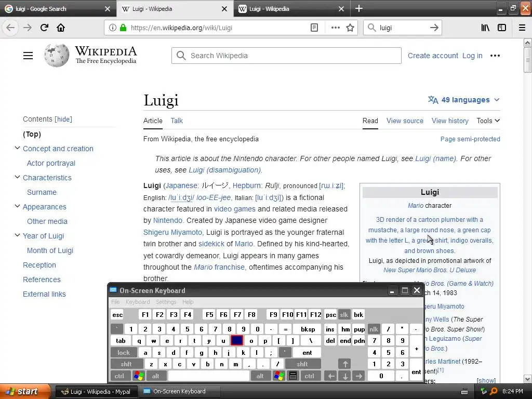
Task: Toggle the nlk key on On-Screen Keyboard
Action: click(374, 329)
